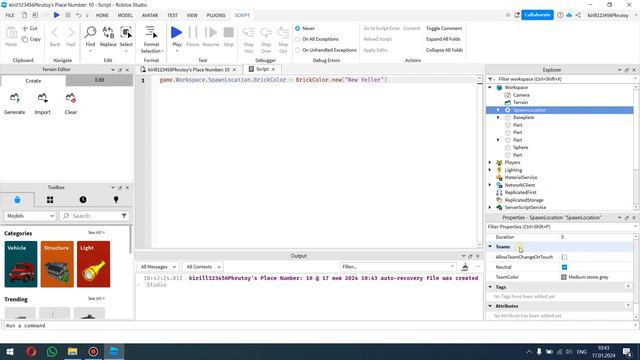640x360 pixels.
Task: Collapse the Attributes property section
Action: click(490, 306)
